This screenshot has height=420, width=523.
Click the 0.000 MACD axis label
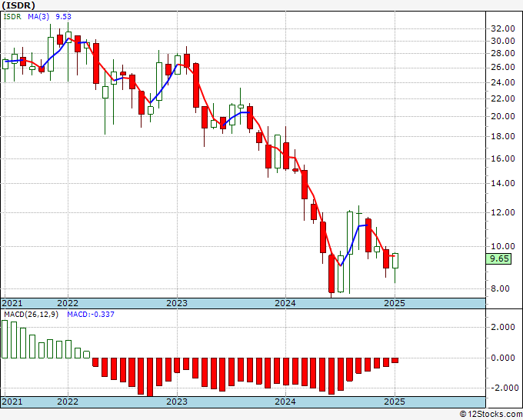(x=503, y=358)
